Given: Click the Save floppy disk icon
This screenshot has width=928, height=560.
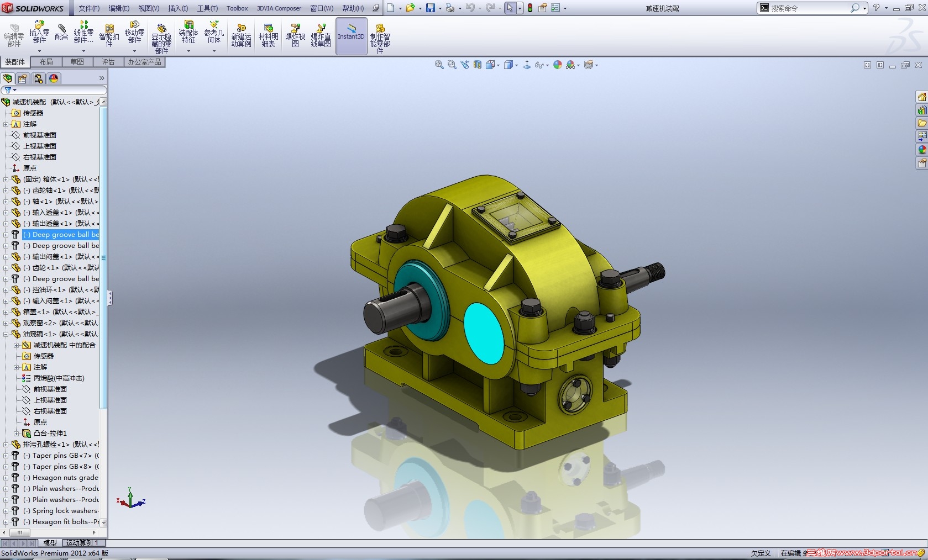Looking at the screenshot, I should [431, 8].
